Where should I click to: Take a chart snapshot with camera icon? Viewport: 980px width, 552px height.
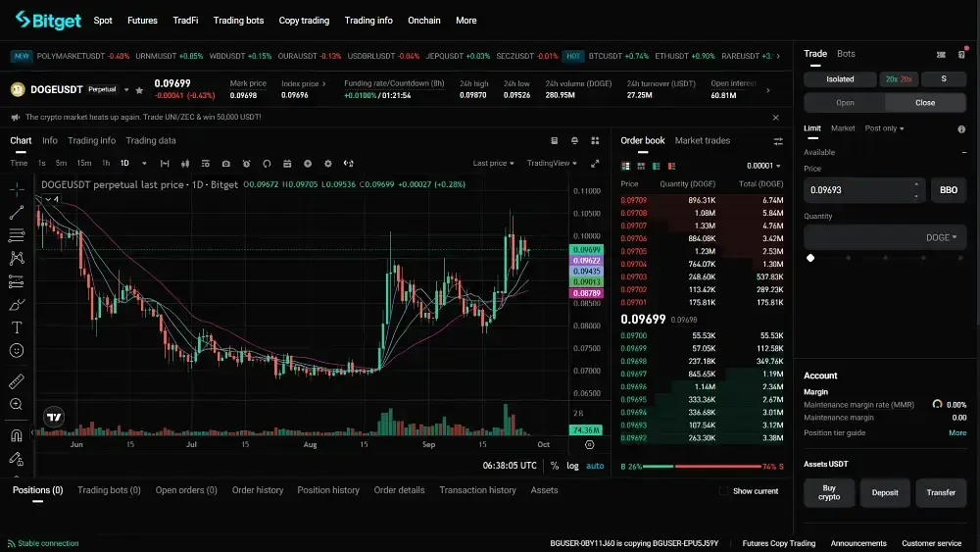225,163
